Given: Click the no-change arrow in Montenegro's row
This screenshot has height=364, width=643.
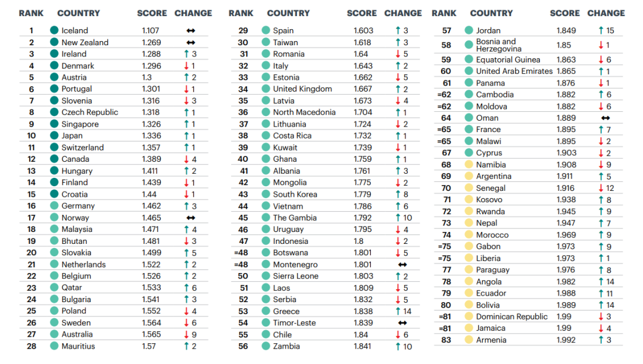Looking at the screenshot, I should (x=402, y=265).
